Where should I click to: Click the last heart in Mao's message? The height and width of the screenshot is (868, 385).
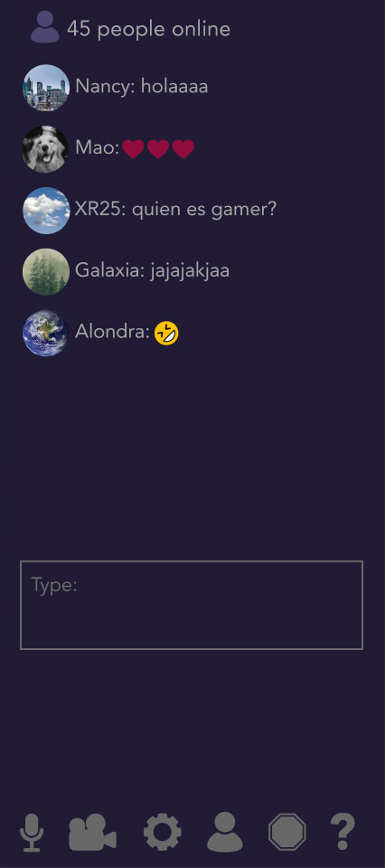pyautogui.click(x=183, y=149)
